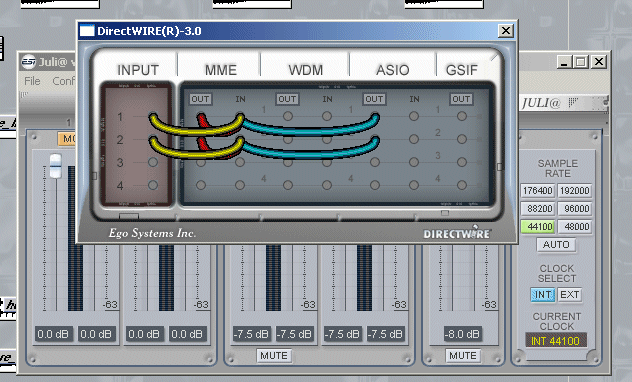Click the GSIF OUT port on row 4
The image size is (632, 382).
click(x=462, y=185)
